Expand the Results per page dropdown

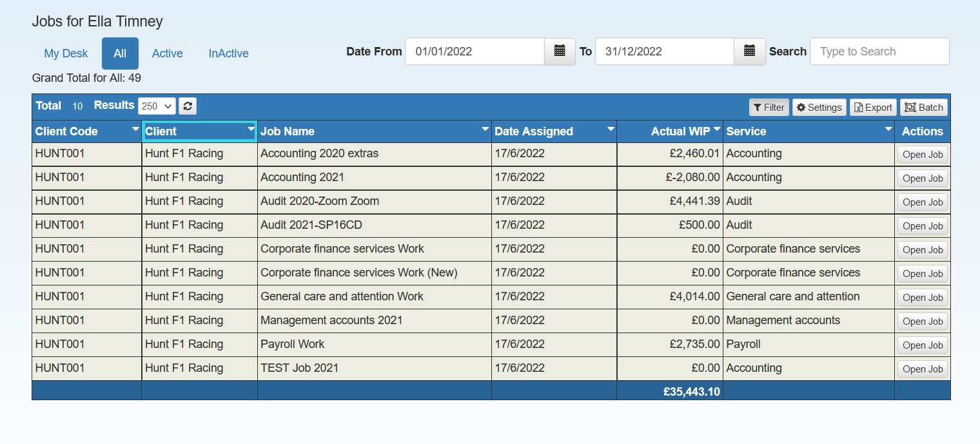point(157,106)
